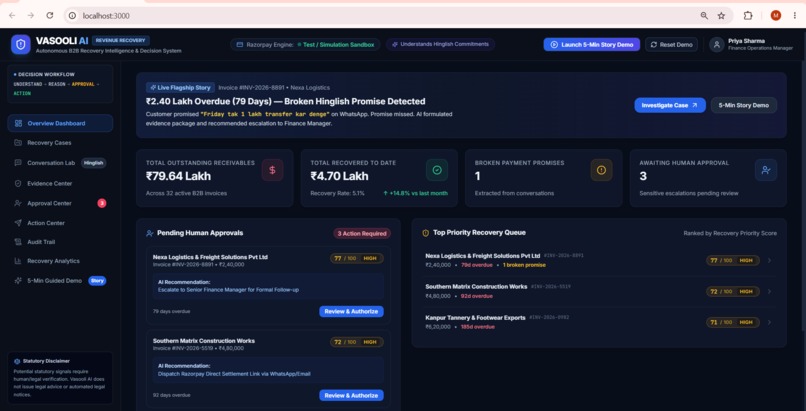
Task: Click Understands Hinglish Commitments pill
Action: pos(441,44)
